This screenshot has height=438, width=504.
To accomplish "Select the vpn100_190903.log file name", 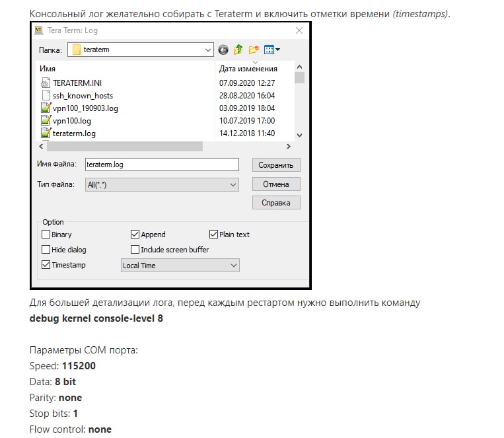I will (85, 108).
